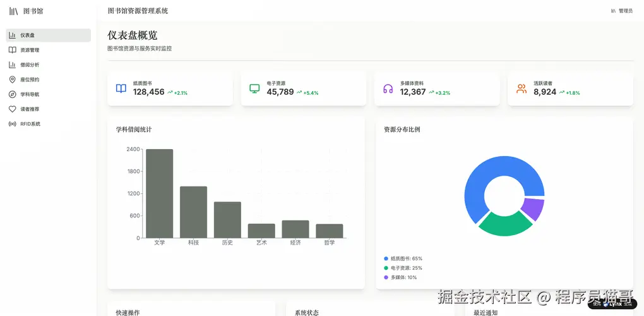This screenshot has width=644, height=316.
Task: Click the 历史 bar in the chart
Action: click(x=227, y=220)
